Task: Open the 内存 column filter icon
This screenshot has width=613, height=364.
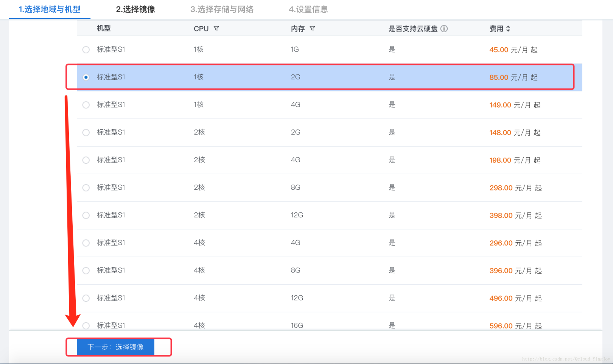Action: tap(312, 29)
